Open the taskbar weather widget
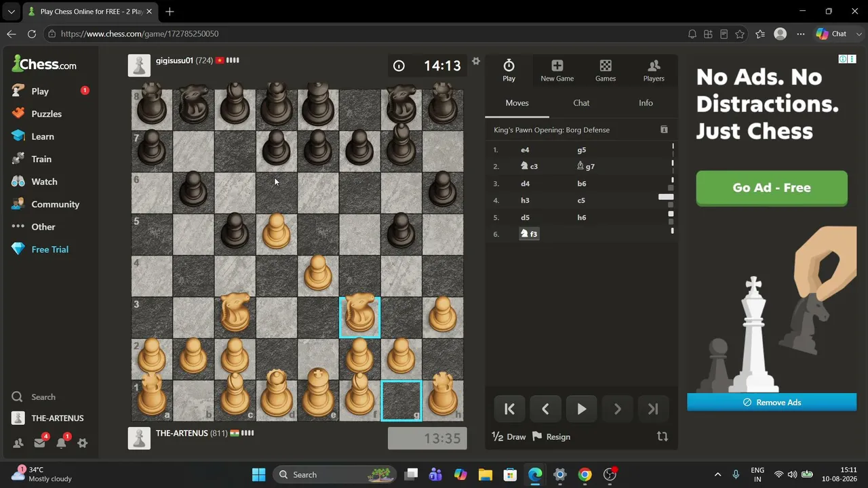Viewport: 868px width, 488px height. point(42,474)
